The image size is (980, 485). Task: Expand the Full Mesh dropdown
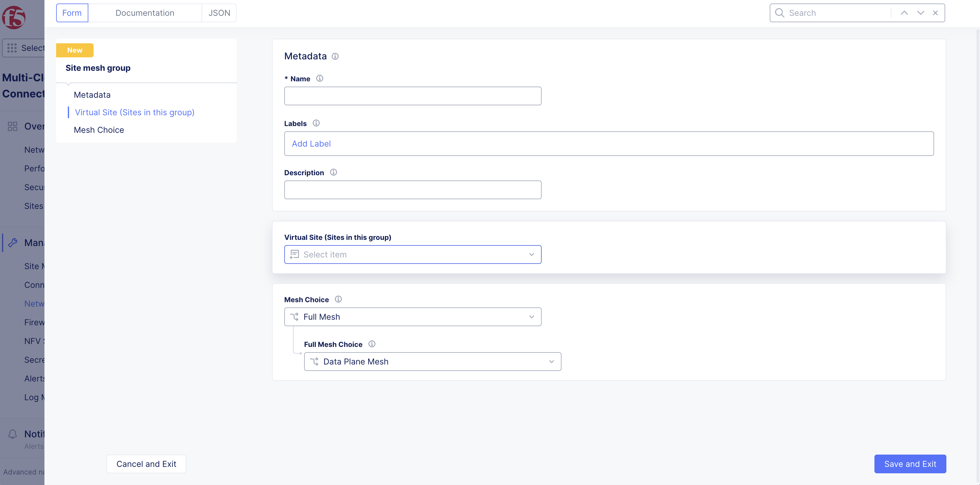click(x=412, y=317)
